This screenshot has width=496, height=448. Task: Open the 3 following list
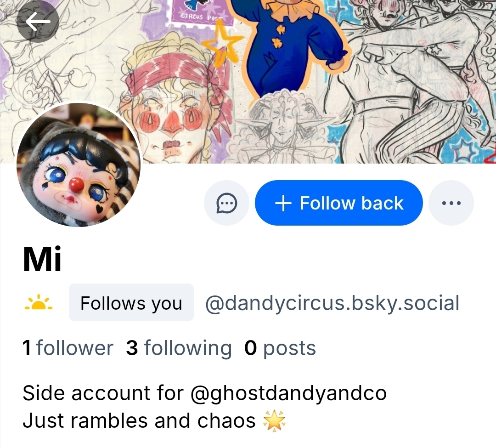(x=179, y=348)
